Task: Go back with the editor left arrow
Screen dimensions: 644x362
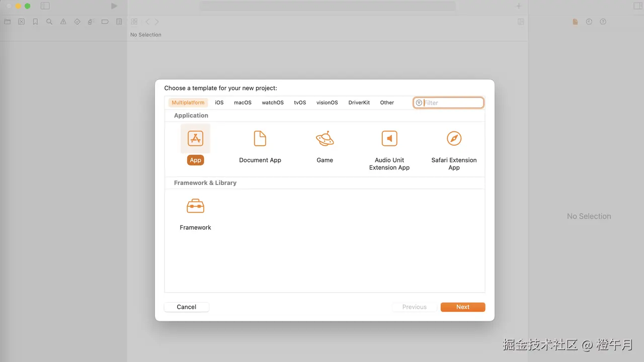Action: [x=147, y=22]
